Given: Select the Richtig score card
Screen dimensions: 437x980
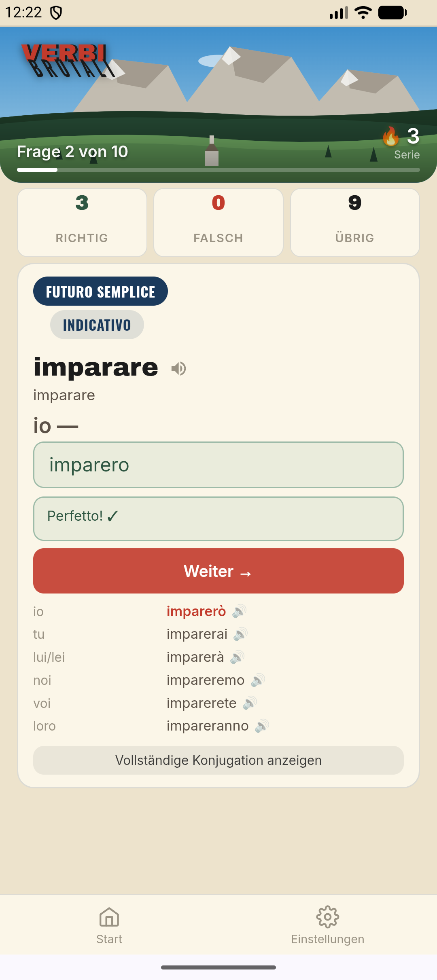Looking at the screenshot, I should pos(82,222).
